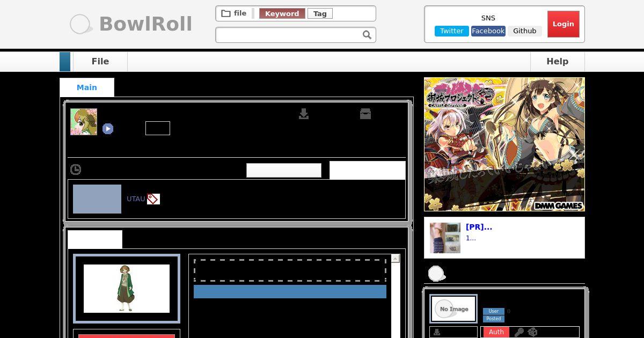
Task: Click the blue Posted label
Action: coord(494,319)
